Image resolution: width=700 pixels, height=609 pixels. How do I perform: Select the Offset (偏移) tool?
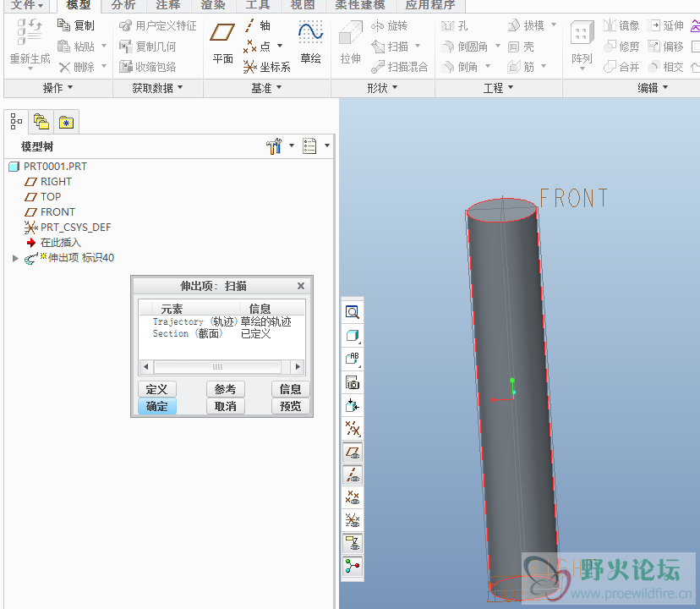pos(666,46)
